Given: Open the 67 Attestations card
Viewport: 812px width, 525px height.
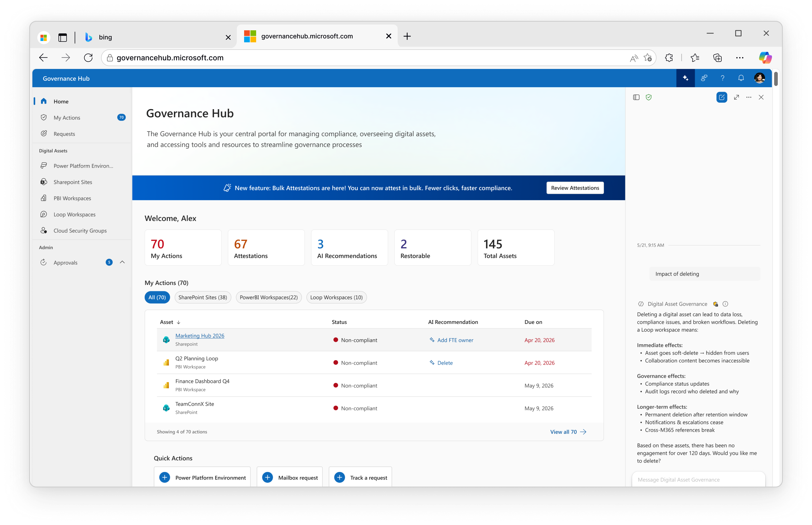Looking at the screenshot, I should click(266, 248).
